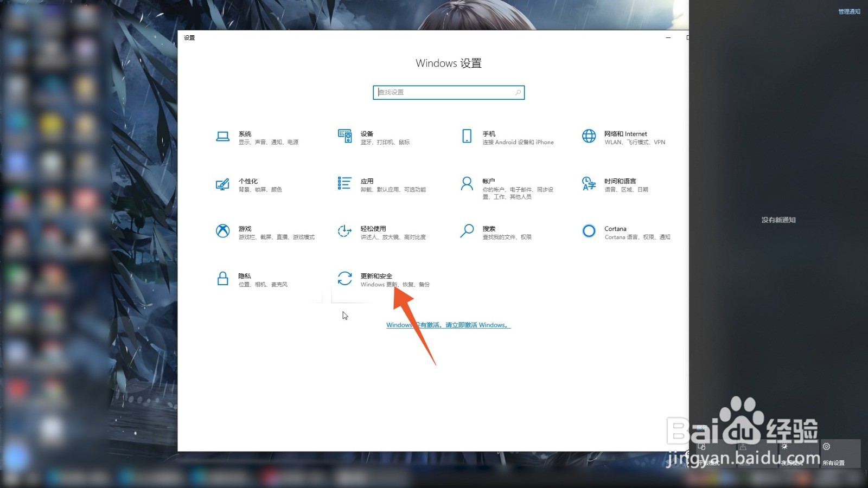Open the 手机 (Phone) settings category
This screenshot has width=868, height=488.
coord(508,137)
